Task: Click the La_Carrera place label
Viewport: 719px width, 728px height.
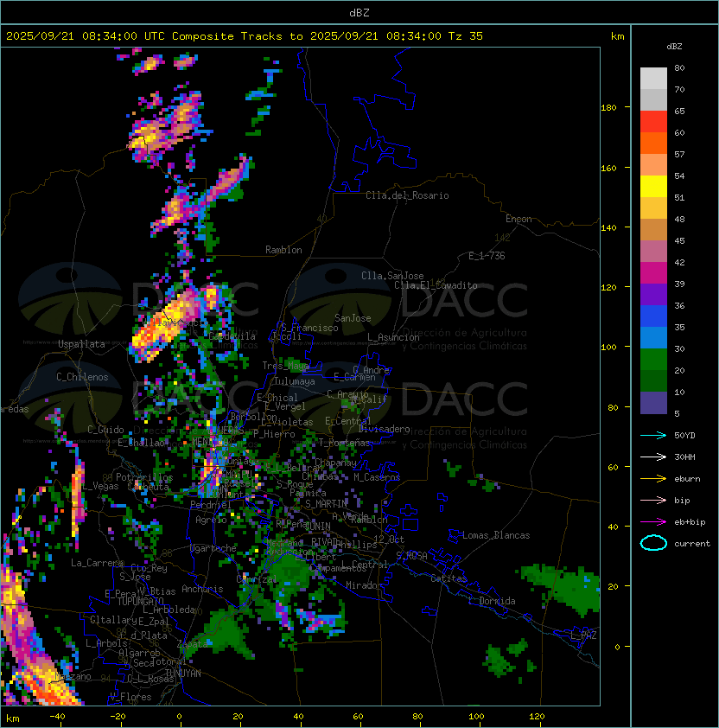Action: pos(97,563)
